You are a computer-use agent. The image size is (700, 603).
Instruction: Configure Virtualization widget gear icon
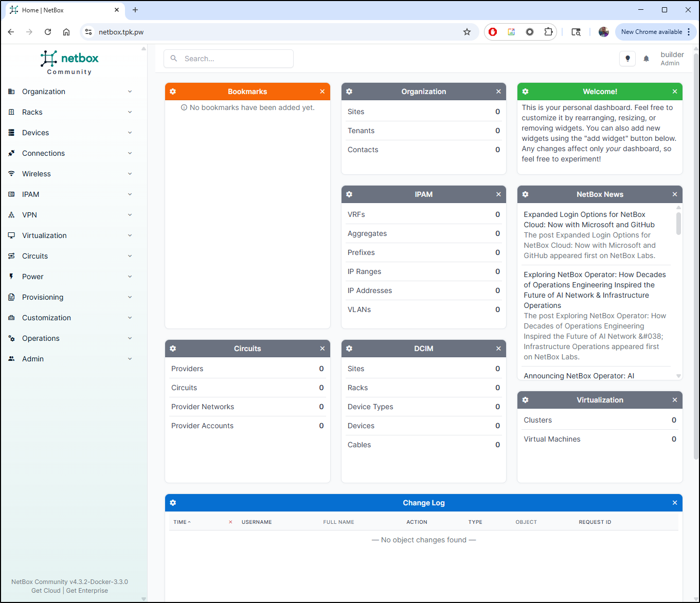pyautogui.click(x=525, y=400)
